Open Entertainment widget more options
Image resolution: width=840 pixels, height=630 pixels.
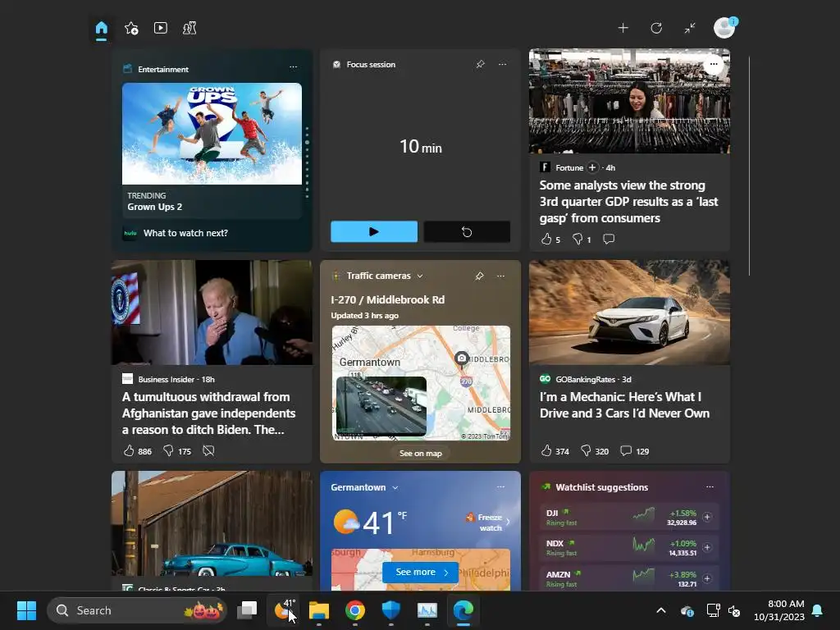click(293, 67)
